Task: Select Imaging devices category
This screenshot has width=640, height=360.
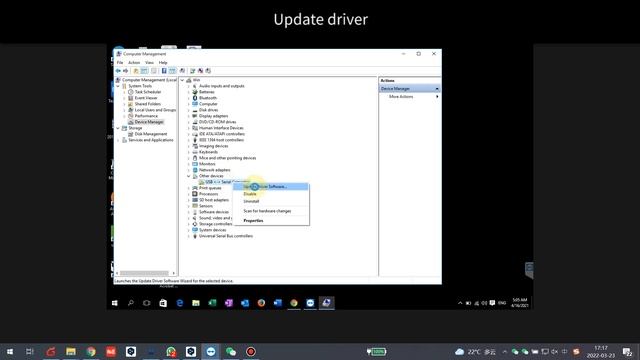Action: pyautogui.click(x=213, y=146)
